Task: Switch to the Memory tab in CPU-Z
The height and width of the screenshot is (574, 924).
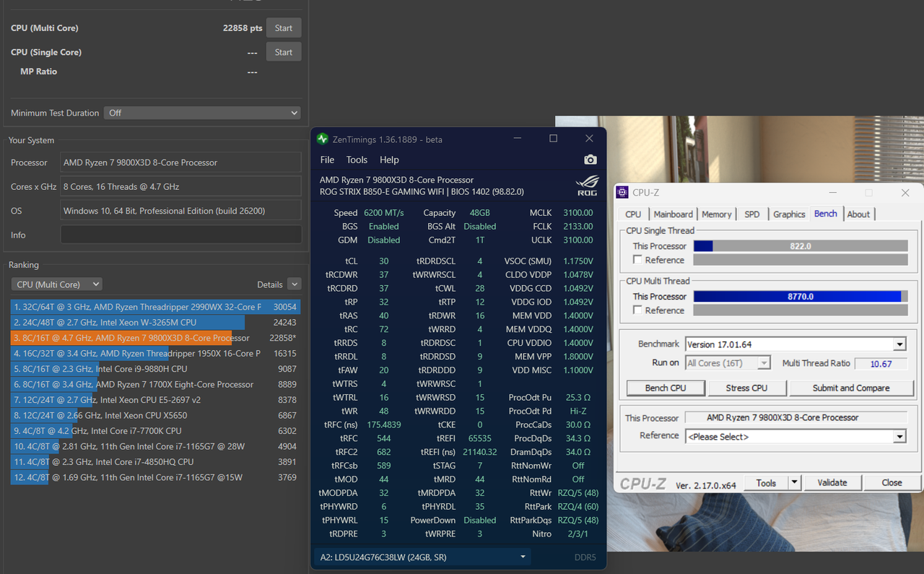Action: (x=717, y=214)
